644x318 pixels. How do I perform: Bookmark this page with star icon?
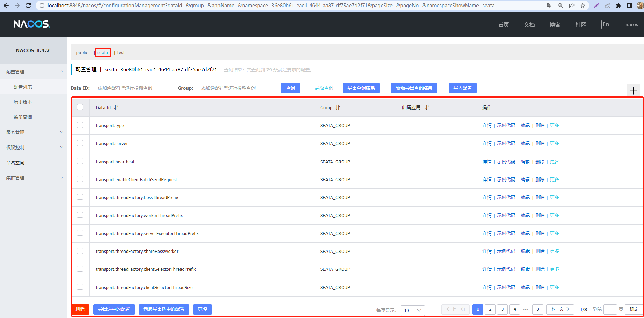(583, 6)
